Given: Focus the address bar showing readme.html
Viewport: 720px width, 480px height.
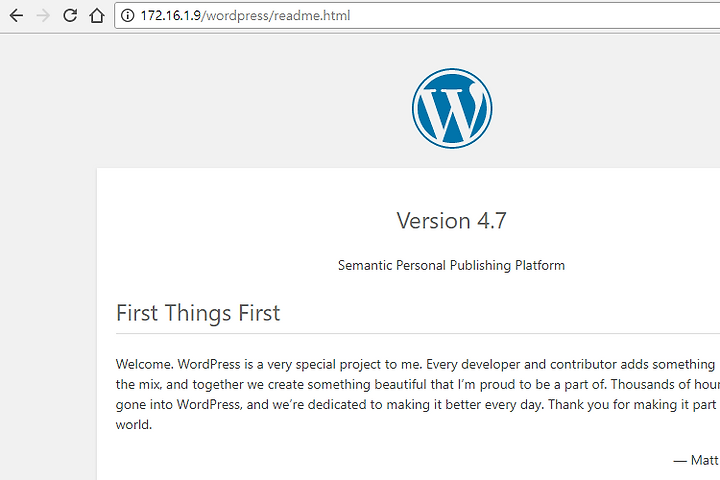Looking at the screenshot, I should click(x=417, y=16).
